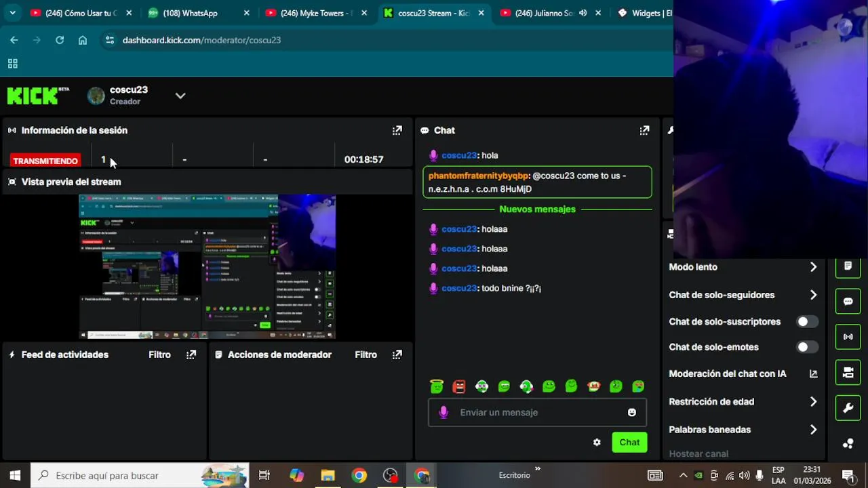Viewport: 868px width, 488px height.
Task: Open Filtro in Acciones de moderador
Action: [x=366, y=354]
